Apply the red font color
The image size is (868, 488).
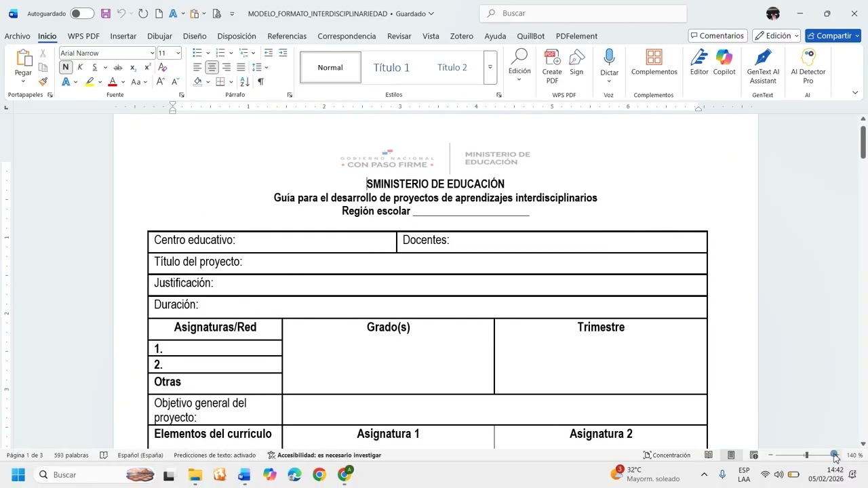click(113, 82)
